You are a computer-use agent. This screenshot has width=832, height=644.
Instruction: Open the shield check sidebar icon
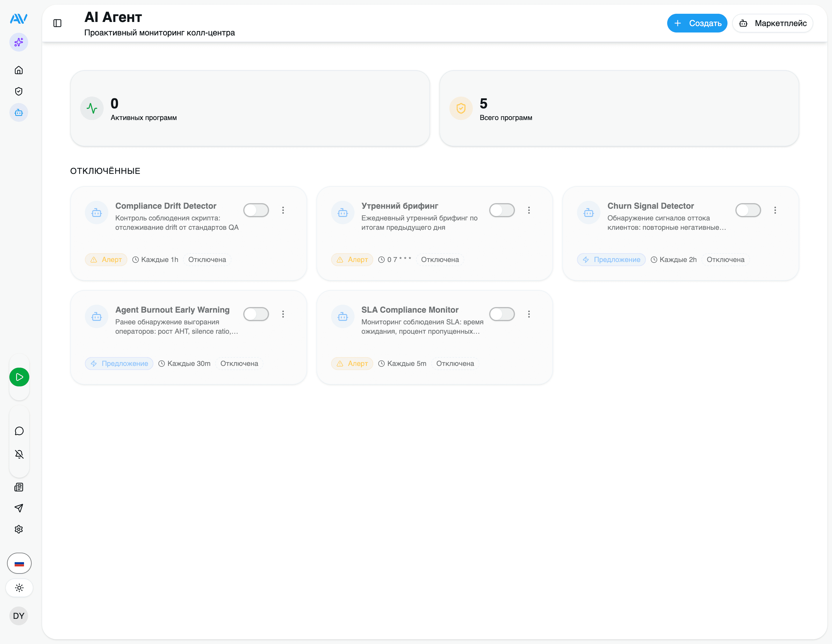19,91
